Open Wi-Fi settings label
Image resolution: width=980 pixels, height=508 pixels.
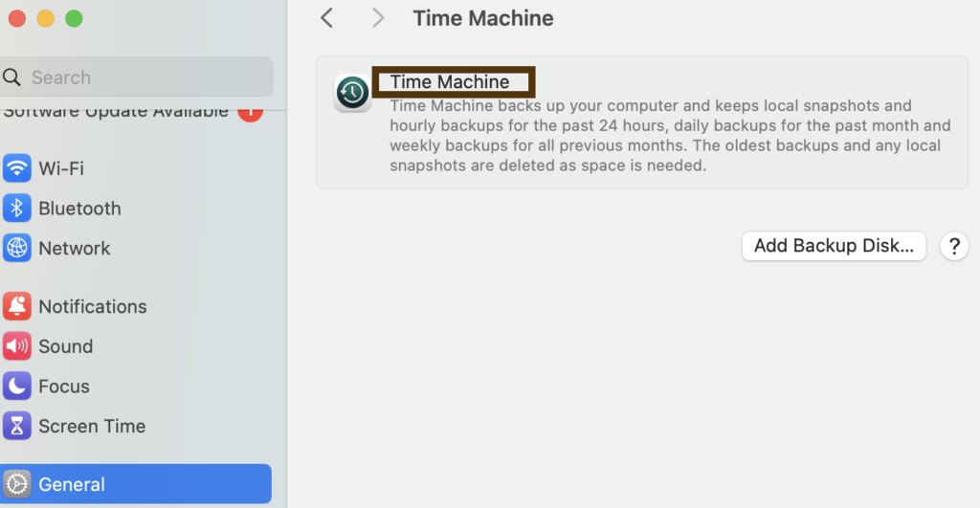point(61,168)
